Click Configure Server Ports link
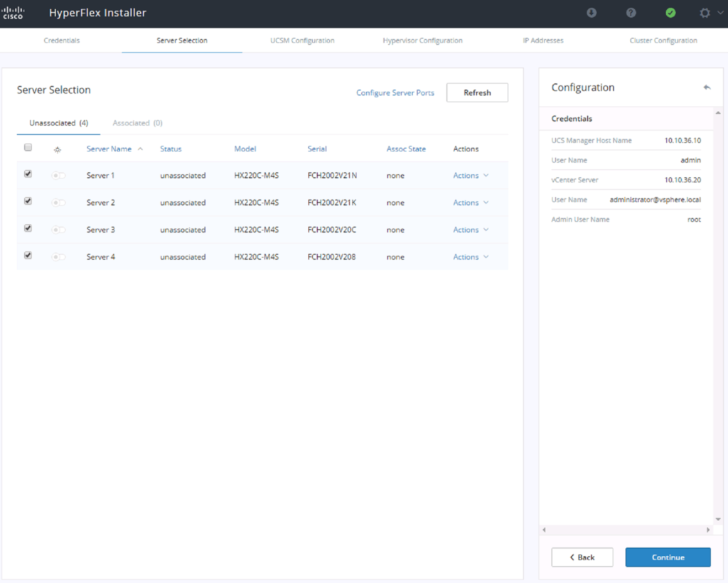728x583 pixels. coord(395,93)
